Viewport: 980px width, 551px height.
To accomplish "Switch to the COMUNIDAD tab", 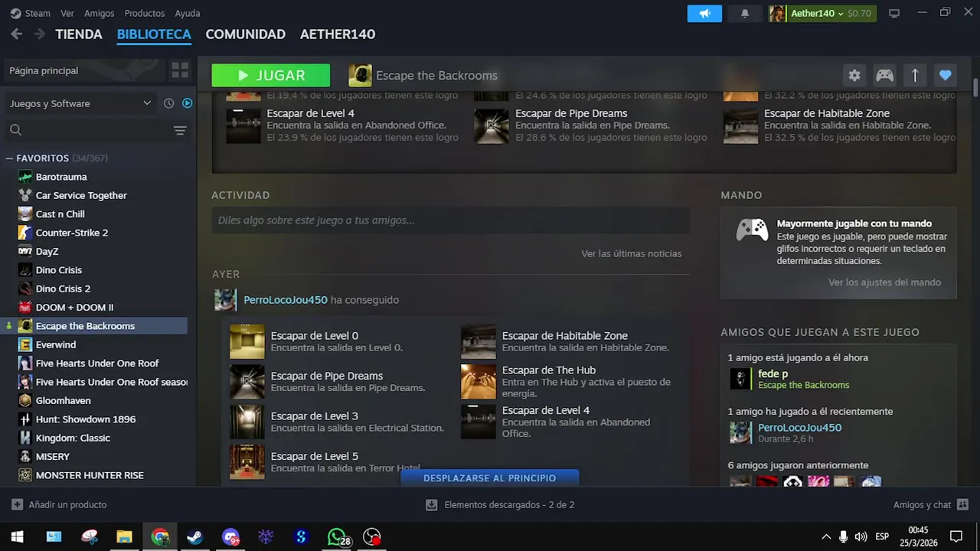I will 245,34.
